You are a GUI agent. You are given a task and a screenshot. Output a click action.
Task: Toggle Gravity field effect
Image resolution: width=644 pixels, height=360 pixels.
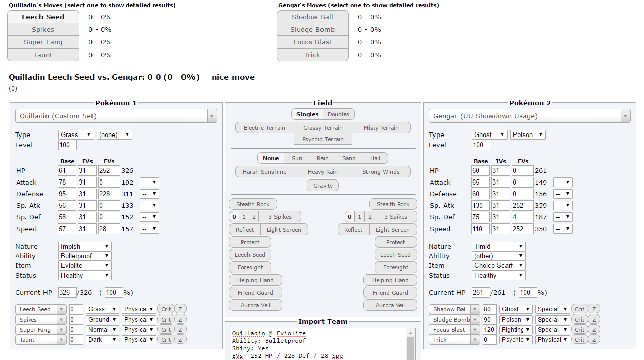[x=323, y=186]
